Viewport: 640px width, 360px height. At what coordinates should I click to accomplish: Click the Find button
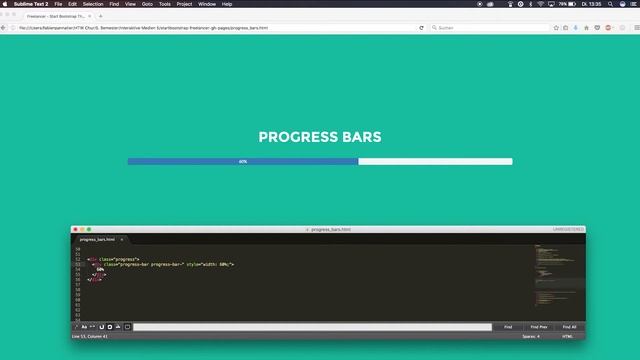pos(508,327)
